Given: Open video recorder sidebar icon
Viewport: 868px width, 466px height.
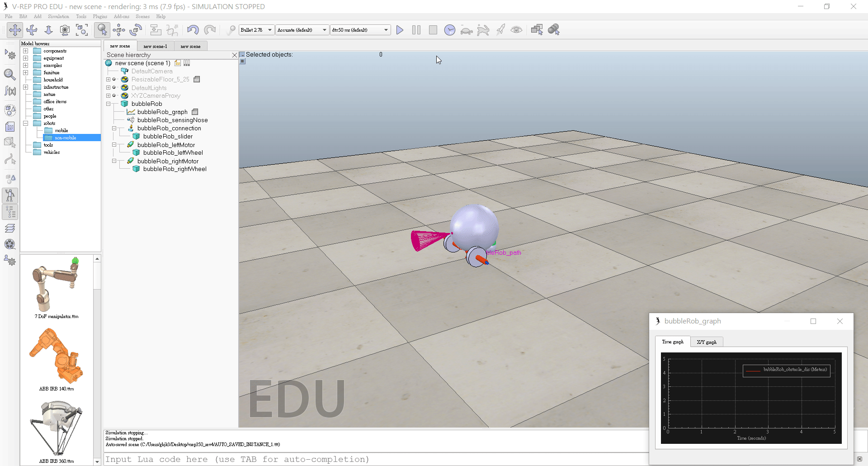Looking at the screenshot, I should pyautogui.click(x=10, y=244).
